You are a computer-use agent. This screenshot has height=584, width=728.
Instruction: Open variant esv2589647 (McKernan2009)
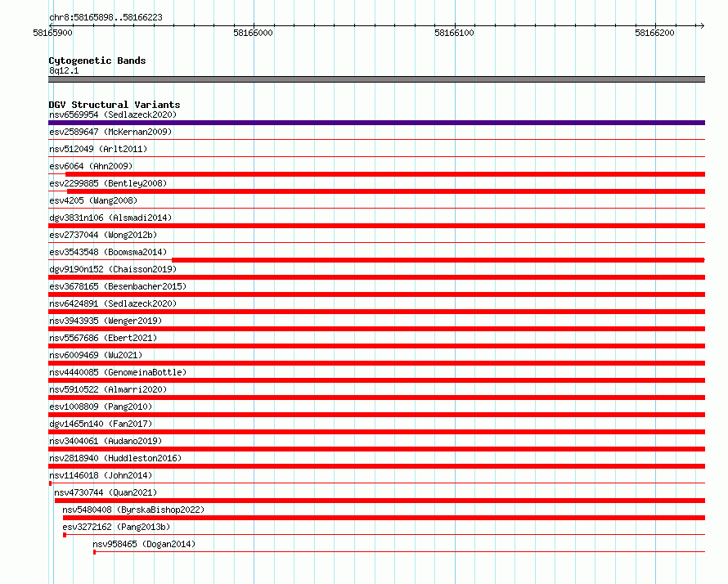tap(110, 132)
